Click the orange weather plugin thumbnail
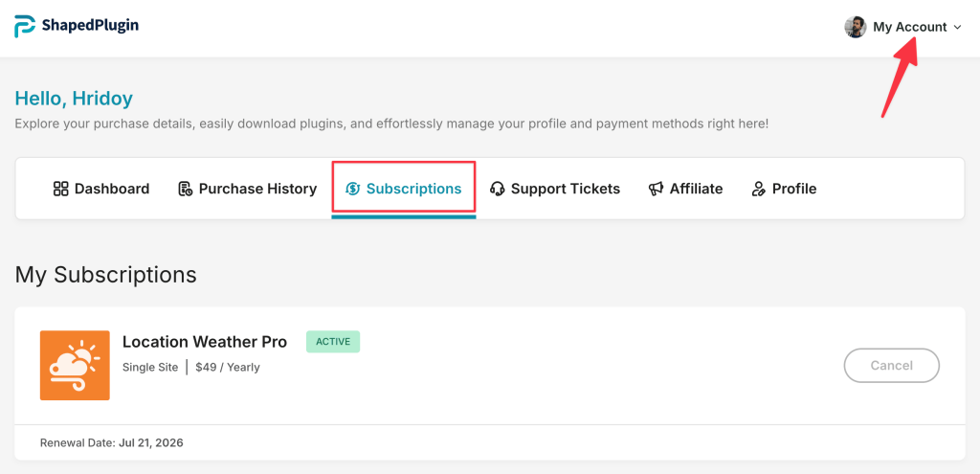980x474 pixels. pos(75,366)
